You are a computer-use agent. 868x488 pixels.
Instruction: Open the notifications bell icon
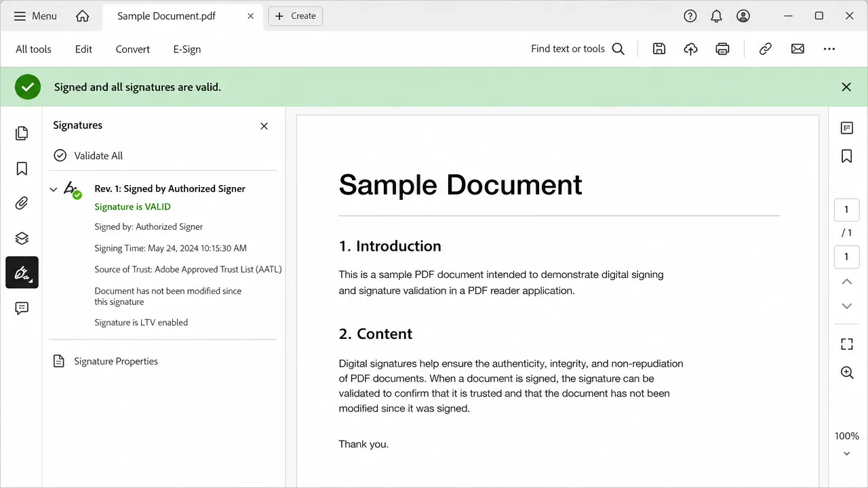717,16
